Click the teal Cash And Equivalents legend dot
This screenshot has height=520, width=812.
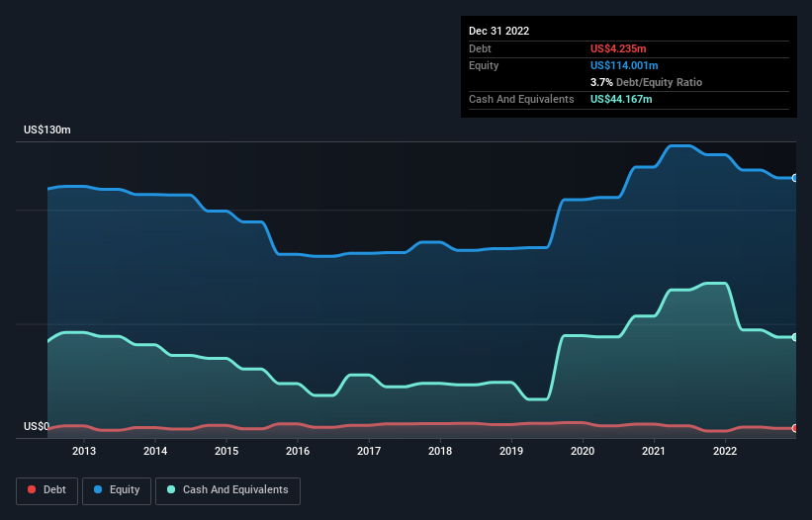pyautogui.click(x=171, y=489)
